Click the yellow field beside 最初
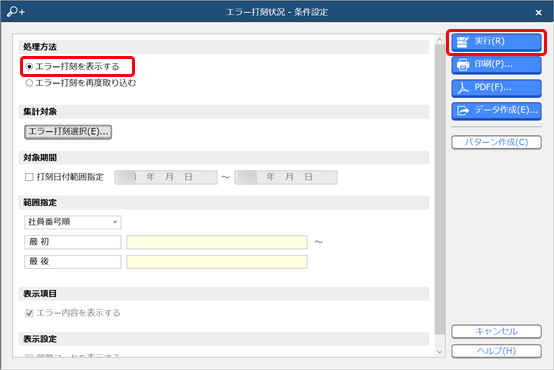 [217, 242]
